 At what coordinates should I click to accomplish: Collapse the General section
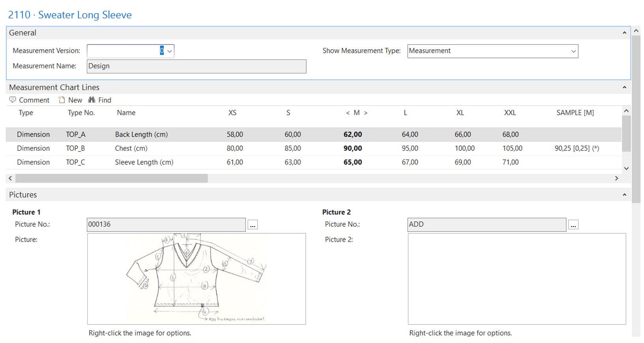624,33
